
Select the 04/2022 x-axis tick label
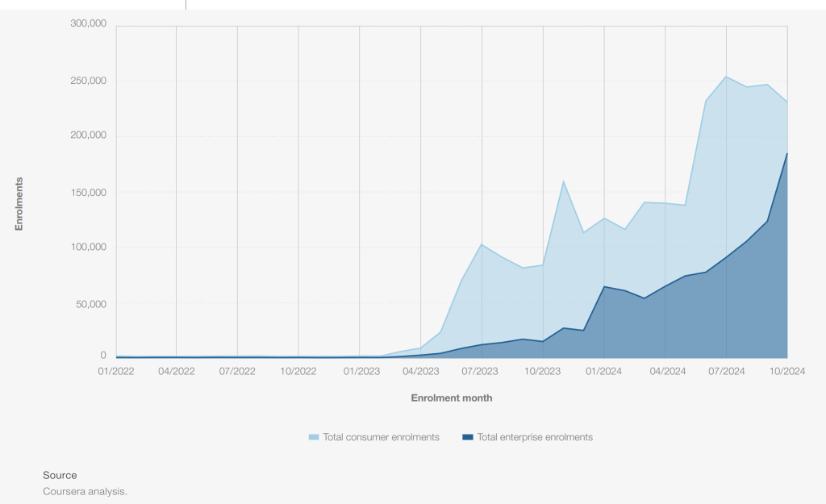176,372
